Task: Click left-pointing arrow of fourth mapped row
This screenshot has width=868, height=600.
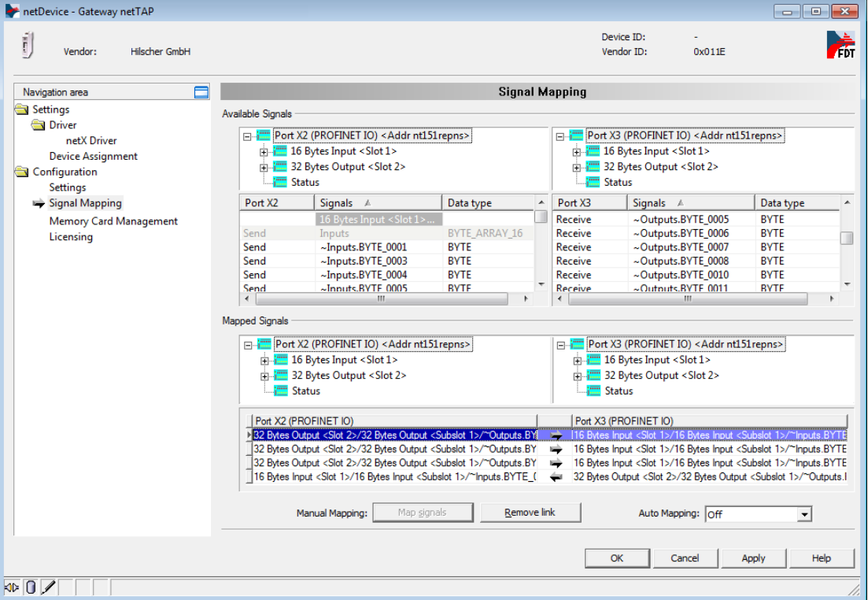Action: (556, 477)
